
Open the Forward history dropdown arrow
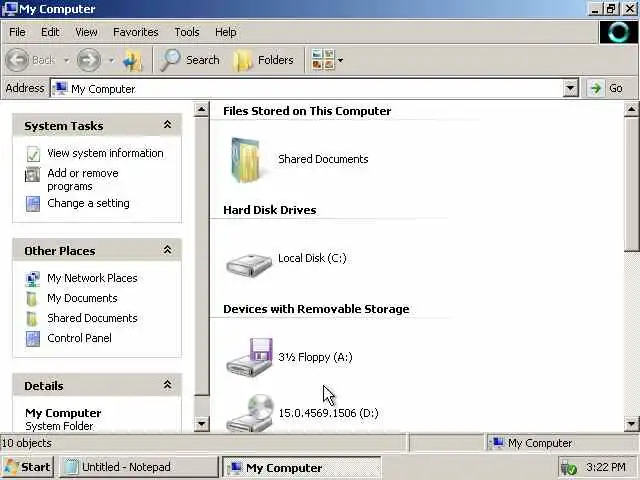(x=111, y=60)
